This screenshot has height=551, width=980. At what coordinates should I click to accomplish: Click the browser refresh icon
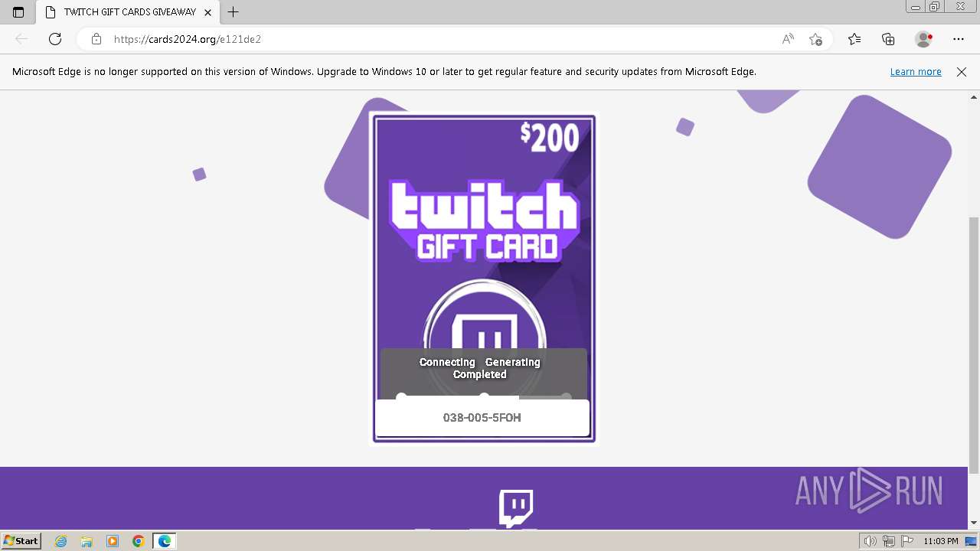click(55, 39)
